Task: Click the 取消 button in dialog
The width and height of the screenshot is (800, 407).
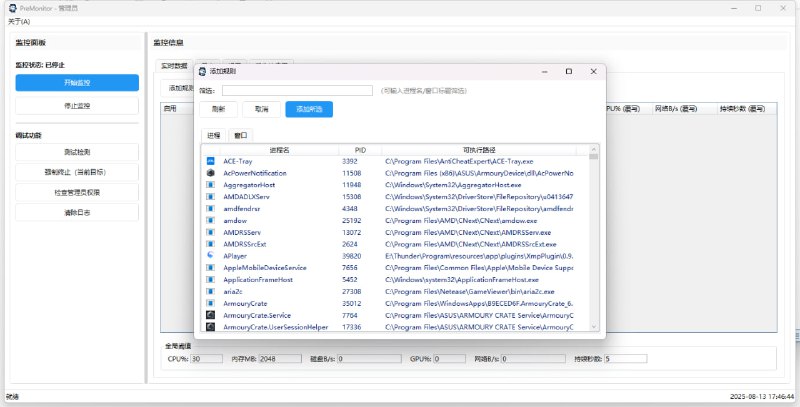Action: (x=261, y=109)
